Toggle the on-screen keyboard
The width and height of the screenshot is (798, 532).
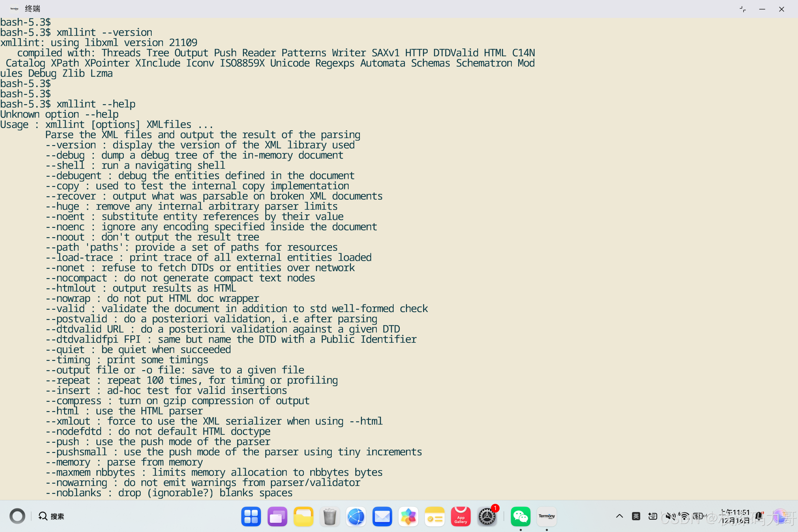point(652,516)
